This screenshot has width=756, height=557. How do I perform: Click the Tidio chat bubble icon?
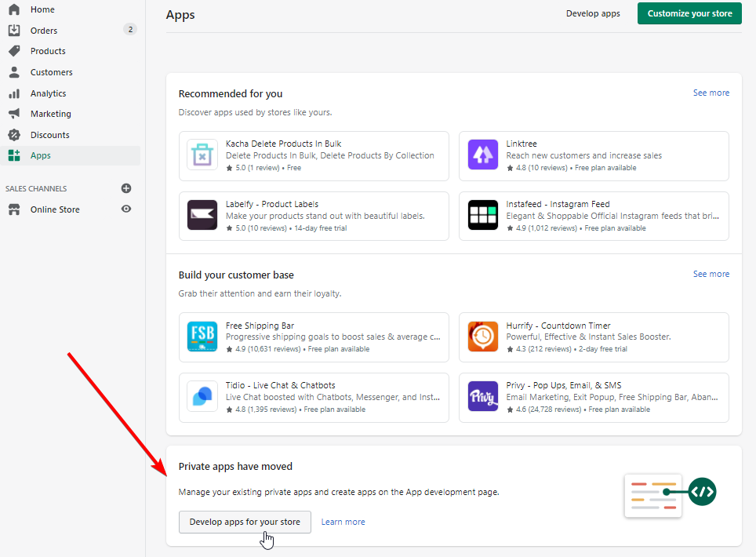tap(202, 396)
